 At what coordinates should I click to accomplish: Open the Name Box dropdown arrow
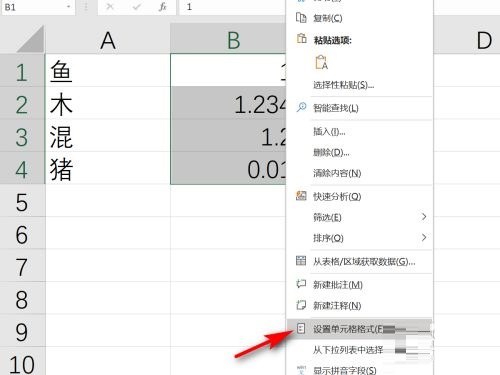[x=68, y=7]
